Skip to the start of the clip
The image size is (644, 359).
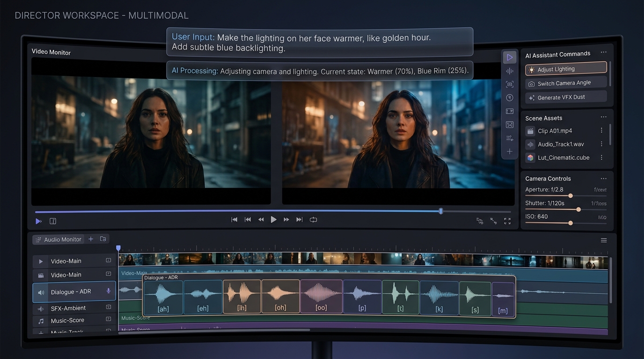pyautogui.click(x=234, y=220)
